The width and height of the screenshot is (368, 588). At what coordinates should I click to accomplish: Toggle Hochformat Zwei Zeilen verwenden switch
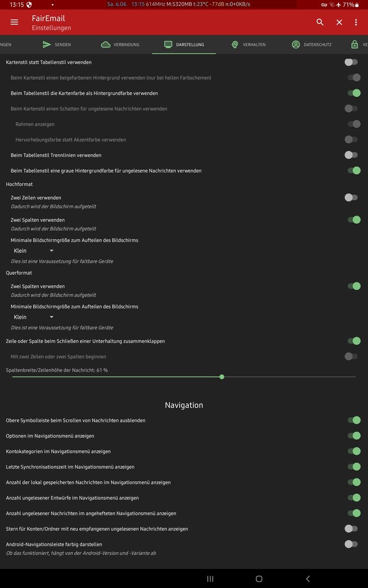(x=352, y=198)
